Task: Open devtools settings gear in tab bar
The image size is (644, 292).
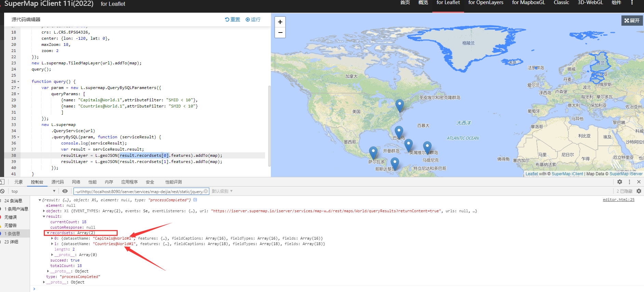Action: coord(620,182)
